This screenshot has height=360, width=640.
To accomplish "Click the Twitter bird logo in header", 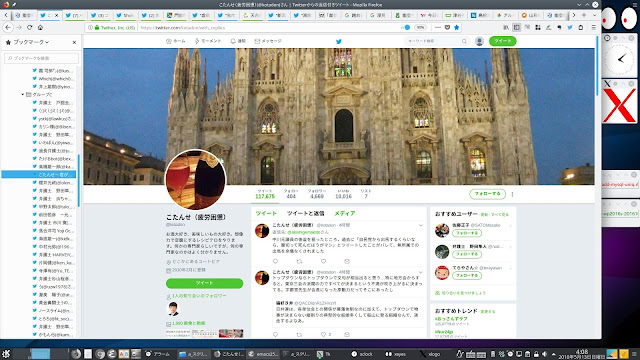I will tap(338, 41).
